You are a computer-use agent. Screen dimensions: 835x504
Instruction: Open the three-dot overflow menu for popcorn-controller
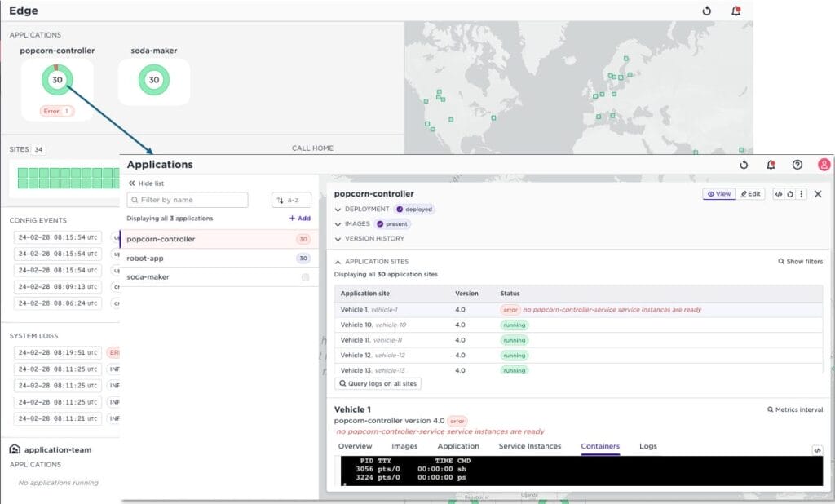(x=802, y=194)
